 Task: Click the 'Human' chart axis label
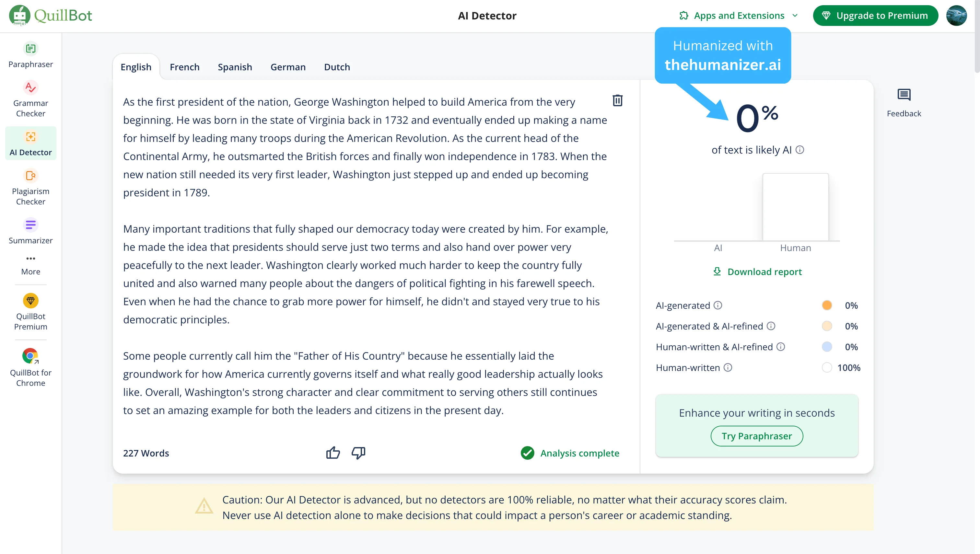[x=795, y=248]
